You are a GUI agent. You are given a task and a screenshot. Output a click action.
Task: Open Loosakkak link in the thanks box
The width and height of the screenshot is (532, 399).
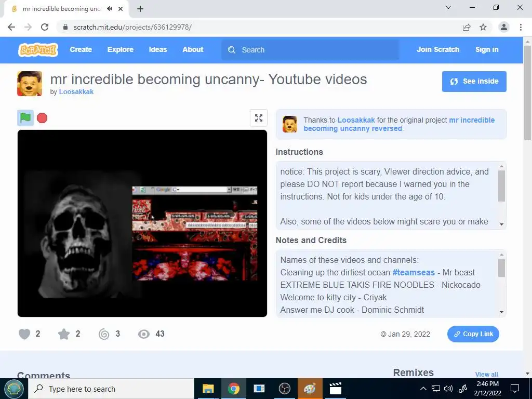[x=356, y=120]
